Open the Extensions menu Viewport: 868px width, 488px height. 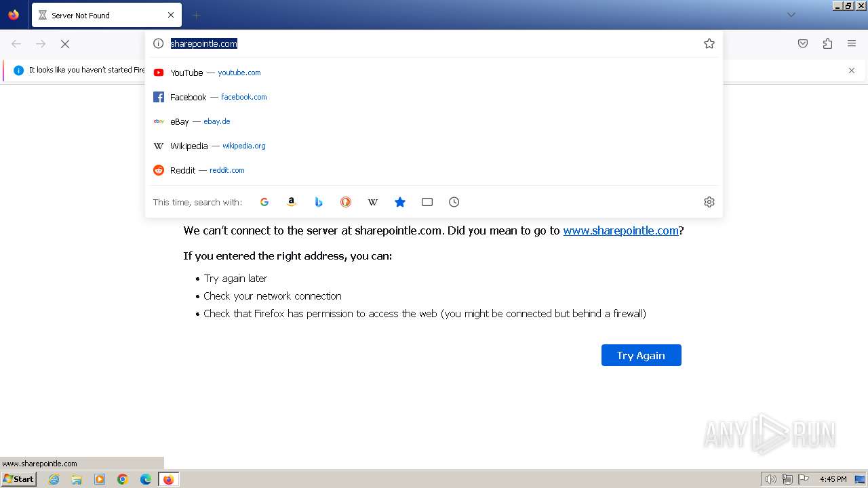tap(827, 43)
